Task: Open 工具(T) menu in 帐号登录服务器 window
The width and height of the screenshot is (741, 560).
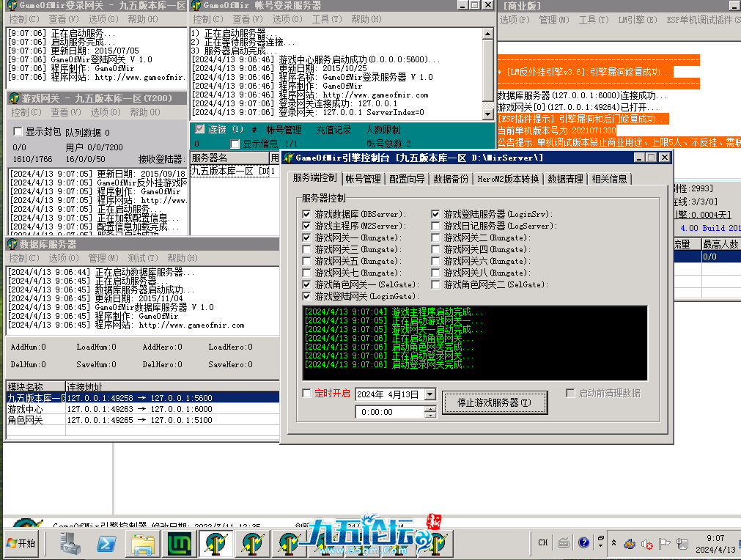Action: (x=327, y=19)
